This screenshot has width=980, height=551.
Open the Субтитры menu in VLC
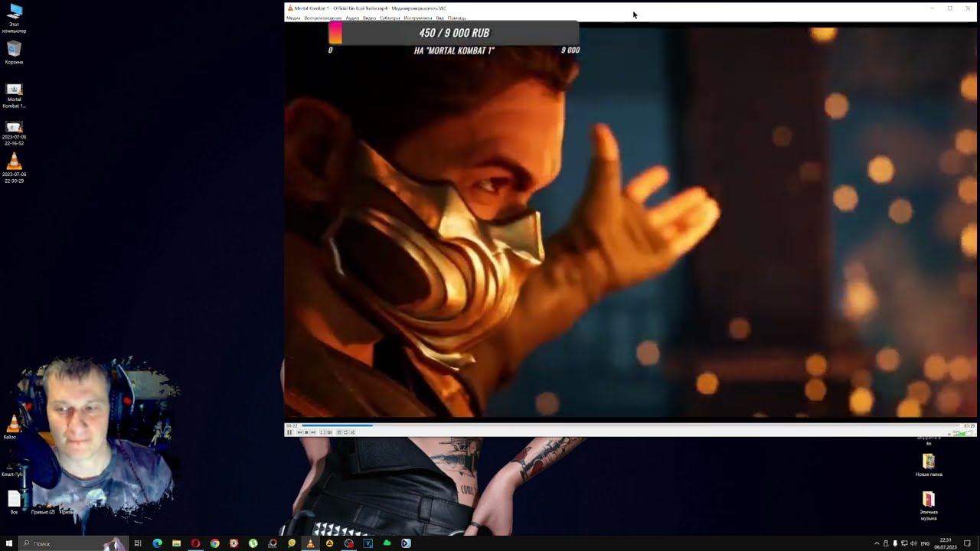click(x=390, y=18)
